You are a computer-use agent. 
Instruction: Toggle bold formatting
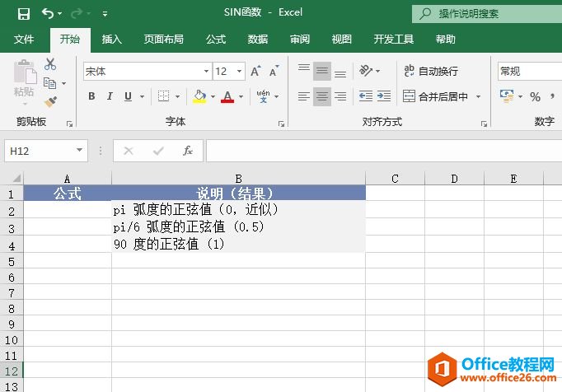[x=91, y=96]
